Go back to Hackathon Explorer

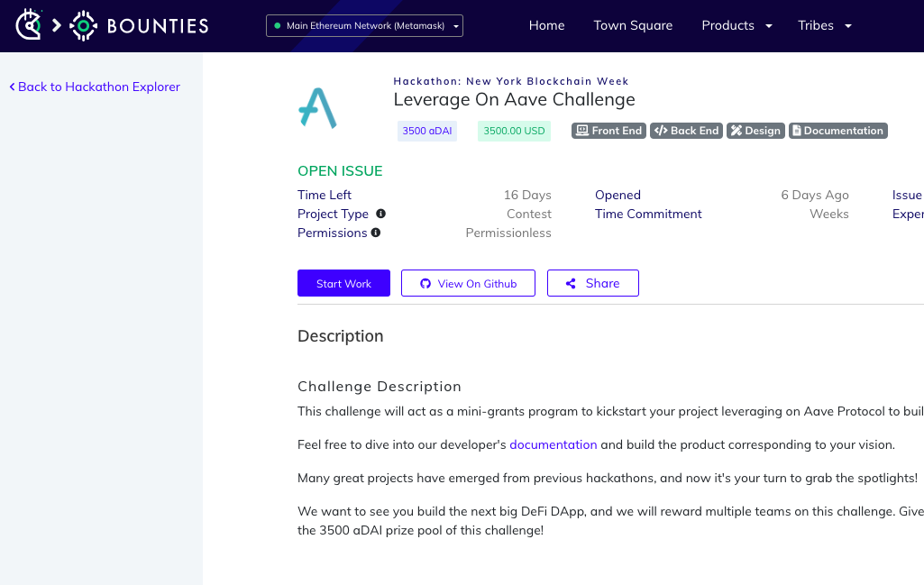pyautogui.click(x=95, y=87)
